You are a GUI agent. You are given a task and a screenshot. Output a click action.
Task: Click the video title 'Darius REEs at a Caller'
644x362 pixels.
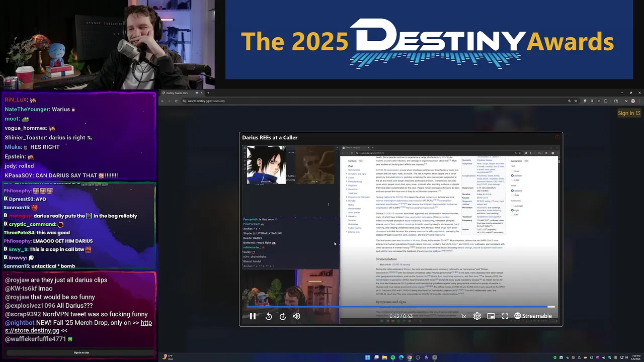click(270, 137)
